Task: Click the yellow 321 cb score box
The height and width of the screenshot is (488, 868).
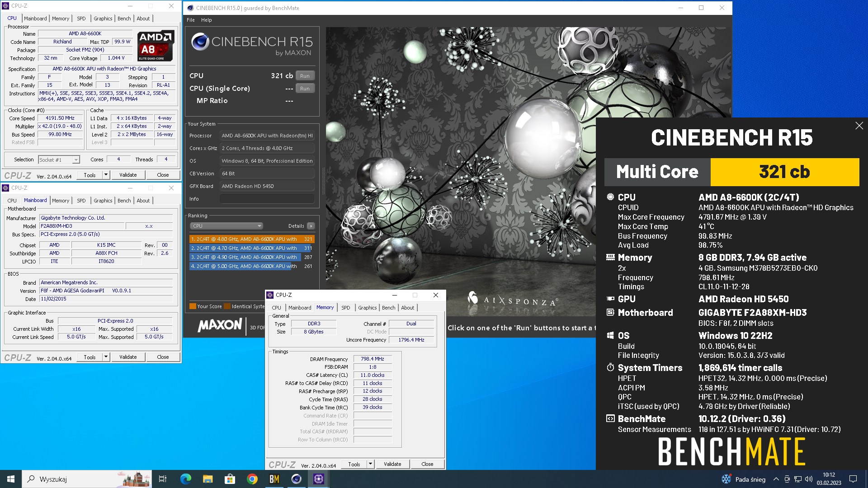Action: (x=784, y=172)
